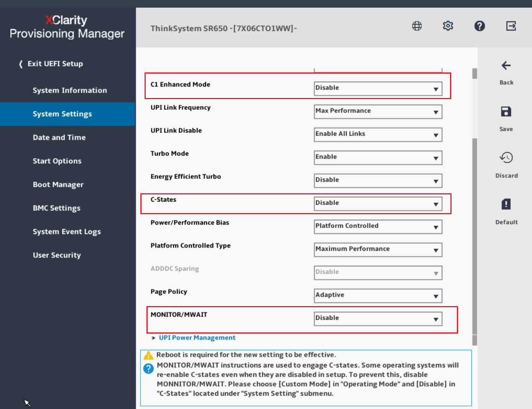Click the MONITOR/MWAIT label

pos(179,314)
